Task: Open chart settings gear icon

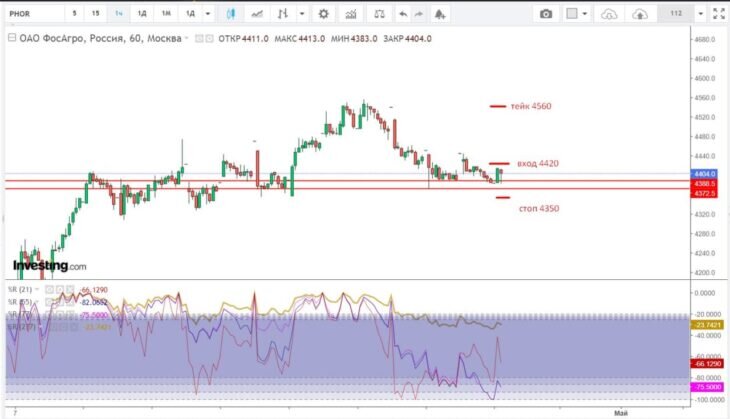Action: [x=323, y=14]
